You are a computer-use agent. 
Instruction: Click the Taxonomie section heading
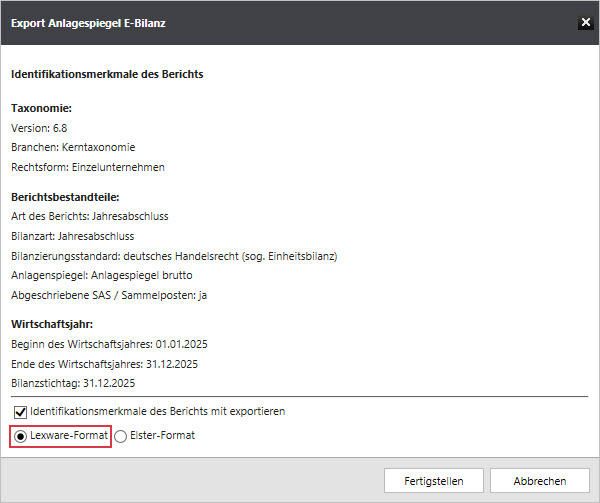tap(41, 108)
